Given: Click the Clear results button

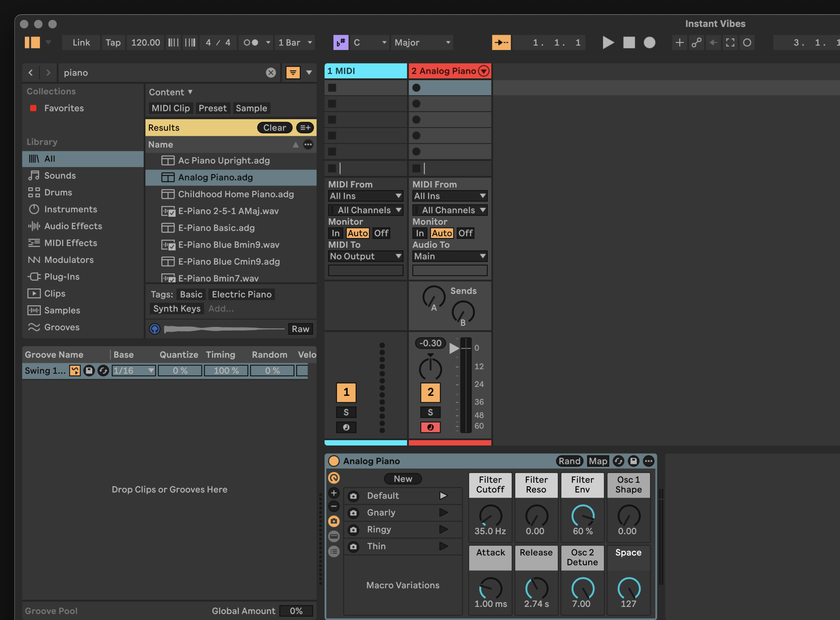Looking at the screenshot, I should [x=275, y=128].
